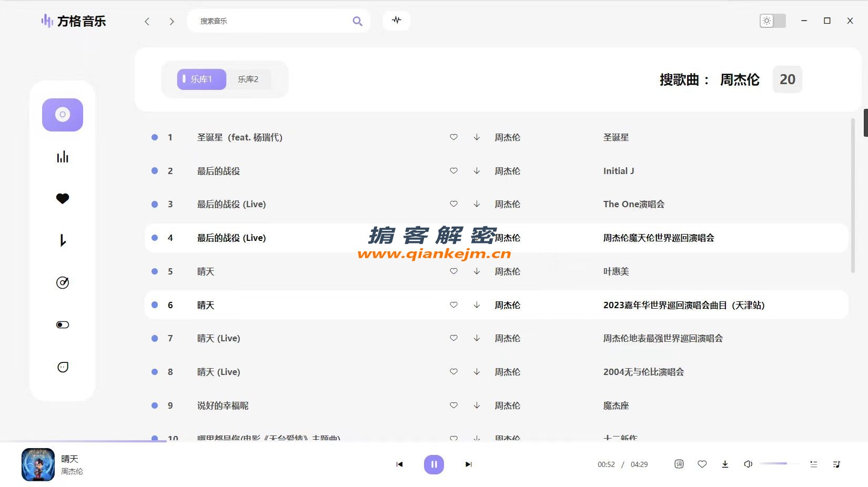Favorite the currently playing song

tap(702, 464)
